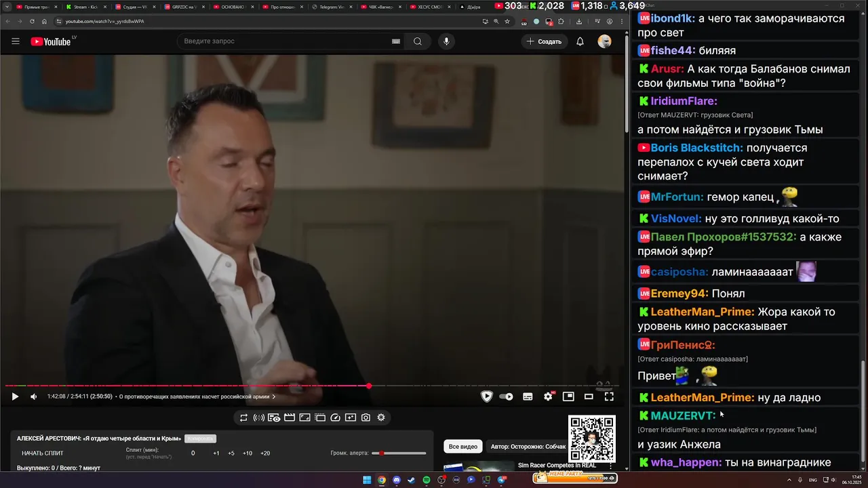Open Spotify from taskbar

[427, 480]
